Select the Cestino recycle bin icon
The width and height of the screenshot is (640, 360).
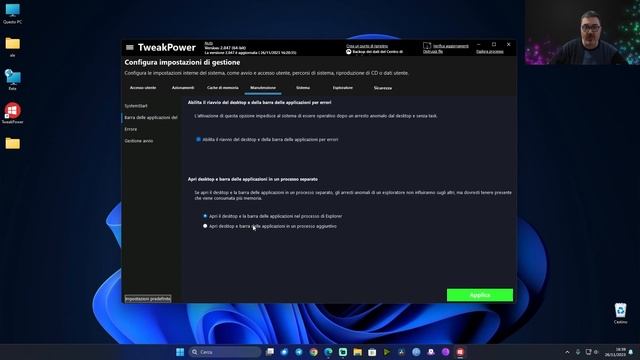(620, 313)
